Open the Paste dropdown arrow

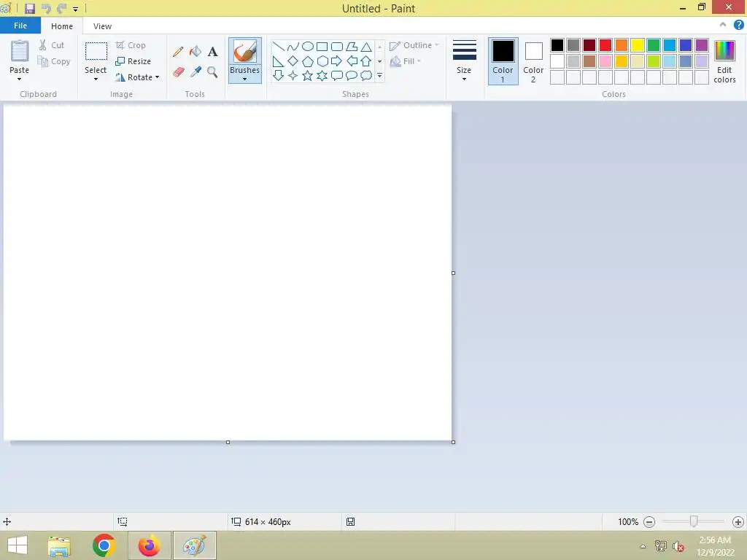[19, 79]
